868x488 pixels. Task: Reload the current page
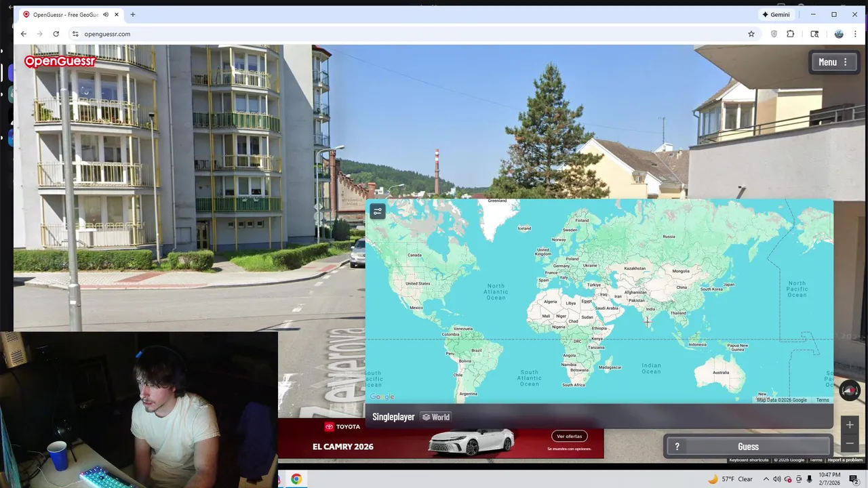(56, 34)
